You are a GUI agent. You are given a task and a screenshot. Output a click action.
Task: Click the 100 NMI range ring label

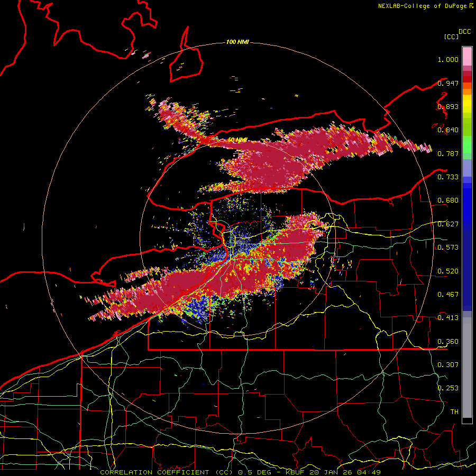(x=237, y=42)
